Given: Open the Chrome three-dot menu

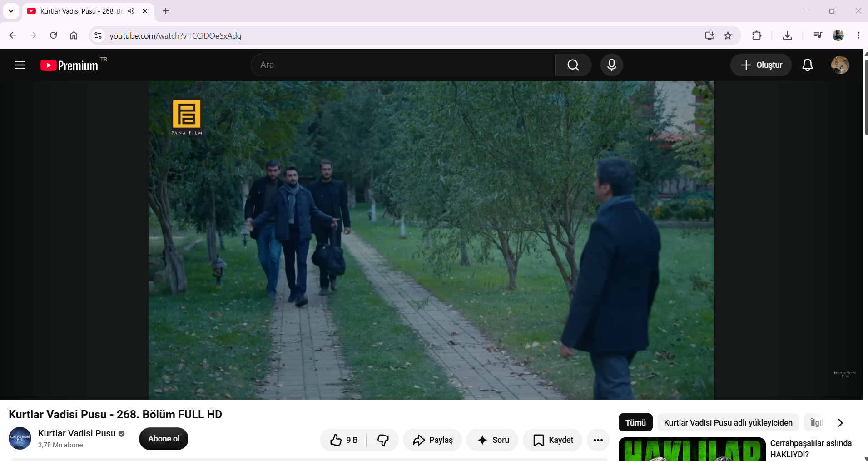Looking at the screenshot, I should point(858,35).
